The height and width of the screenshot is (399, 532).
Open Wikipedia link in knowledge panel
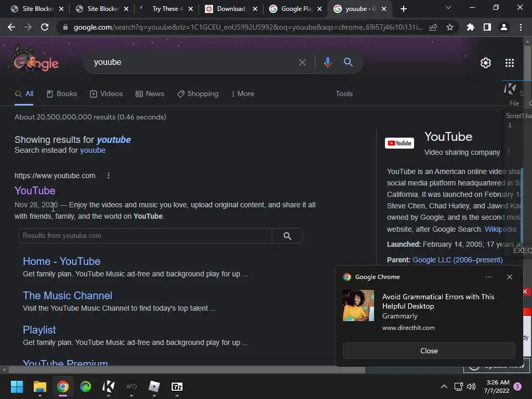click(x=500, y=229)
